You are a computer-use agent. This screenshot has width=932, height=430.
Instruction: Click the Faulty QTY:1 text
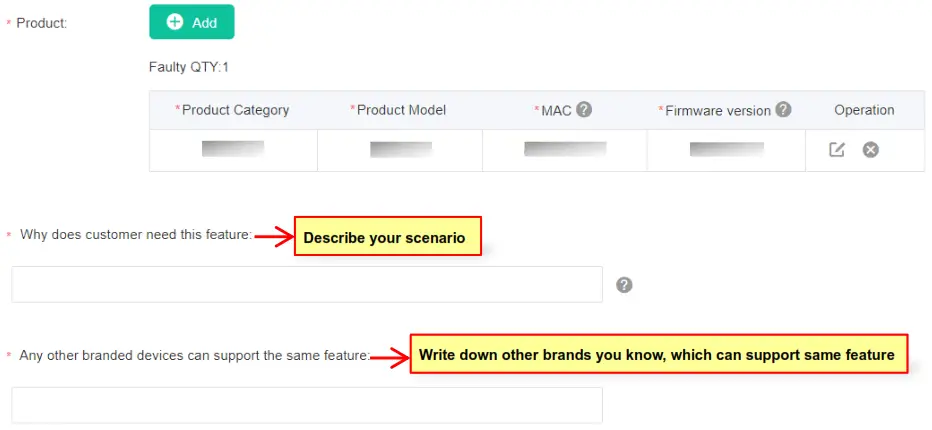(x=189, y=67)
